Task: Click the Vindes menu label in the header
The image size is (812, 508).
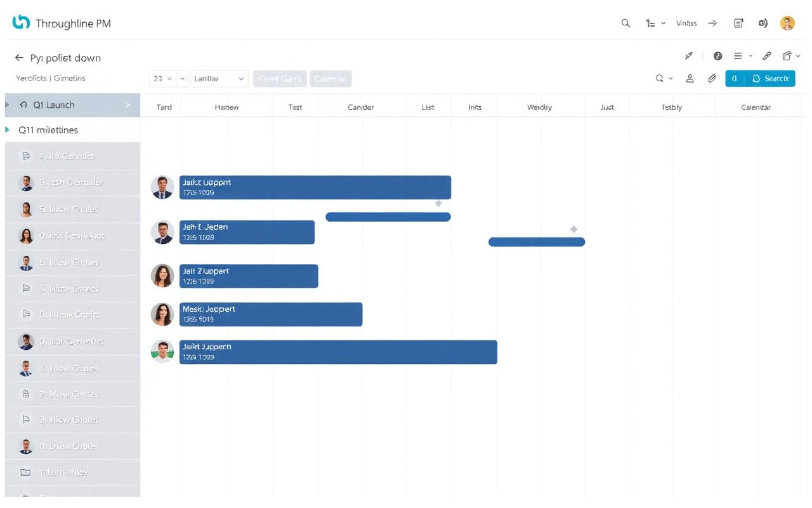Action: point(686,23)
